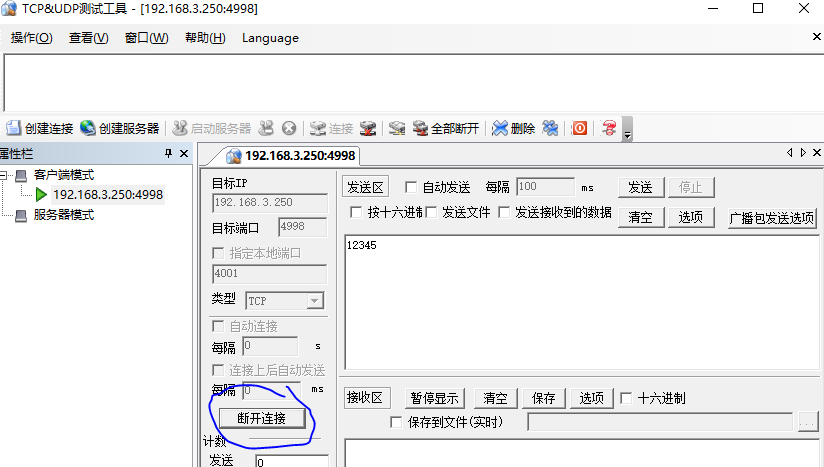
Task: Click the help question-mark toolbar icon
Action: pos(608,128)
